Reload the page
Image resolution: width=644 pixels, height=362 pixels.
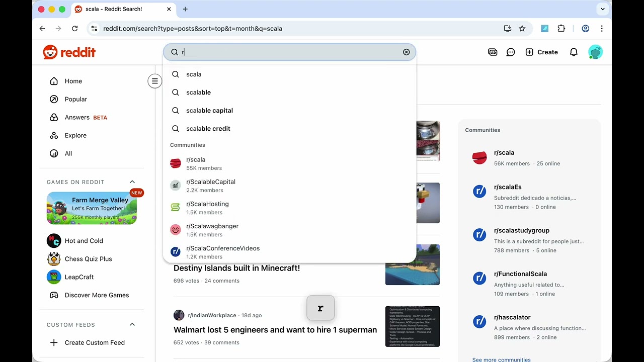[x=74, y=29]
